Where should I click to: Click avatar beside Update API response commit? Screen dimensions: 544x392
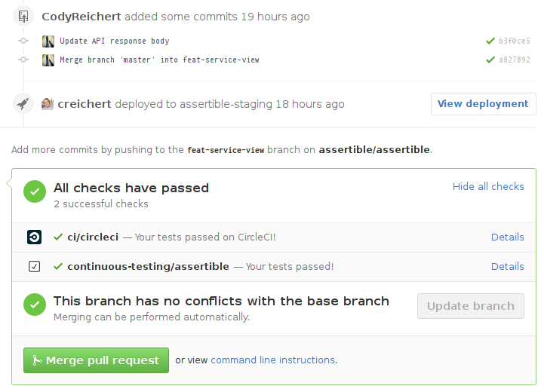pos(48,41)
